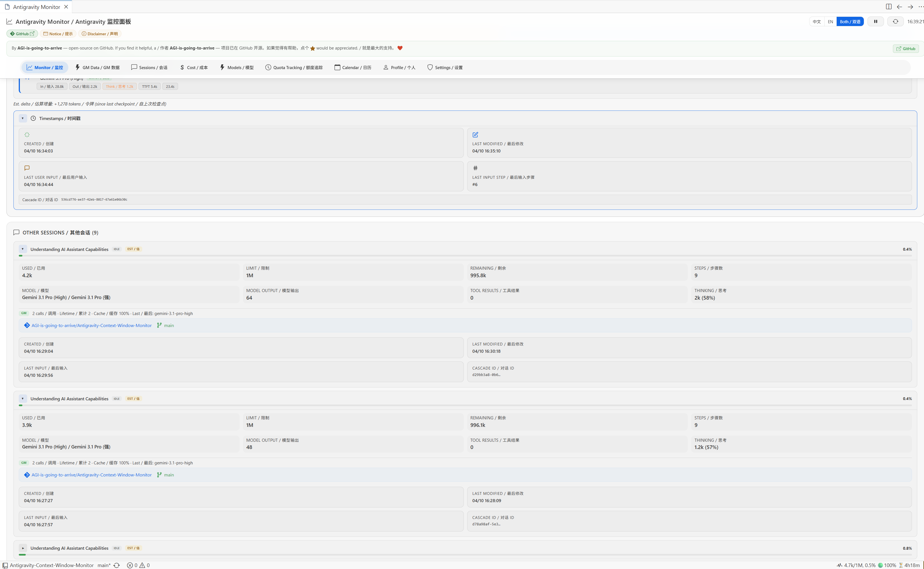Click progress bar of the 4.2k session
Screen dimensions: 924x569
[x=465, y=255]
